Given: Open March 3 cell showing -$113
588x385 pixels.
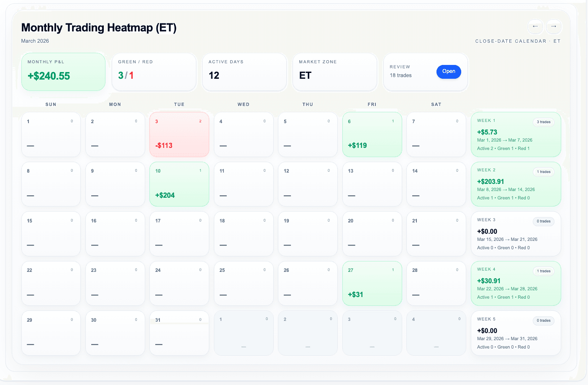Looking at the screenshot, I should [x=179, y=134].
